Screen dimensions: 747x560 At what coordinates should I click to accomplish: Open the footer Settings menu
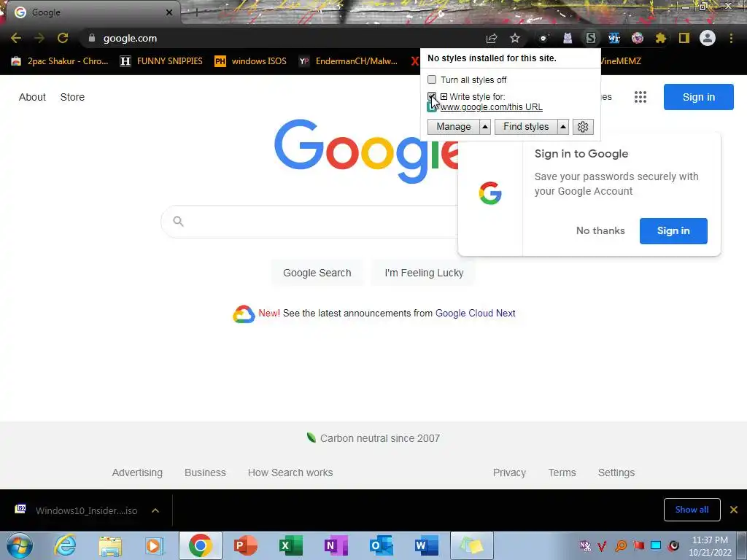click(x=616, y=472)
